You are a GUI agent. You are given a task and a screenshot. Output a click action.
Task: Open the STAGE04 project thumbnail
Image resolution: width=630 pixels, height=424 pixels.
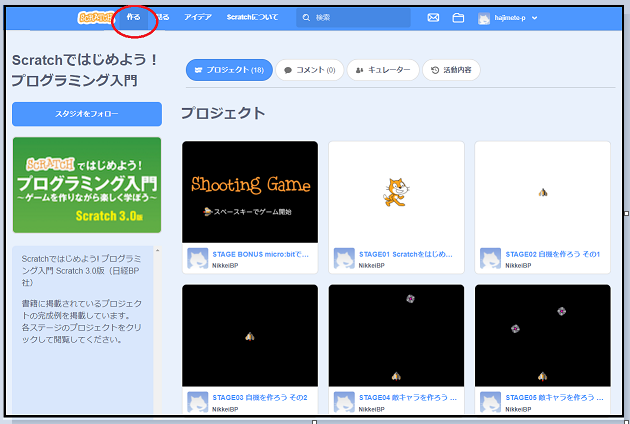point(396,336)
